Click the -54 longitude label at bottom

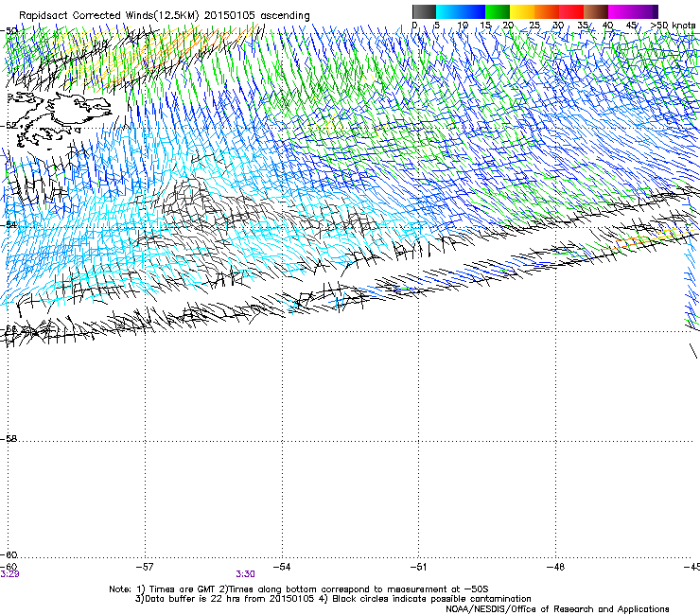(x=282, y=567)
